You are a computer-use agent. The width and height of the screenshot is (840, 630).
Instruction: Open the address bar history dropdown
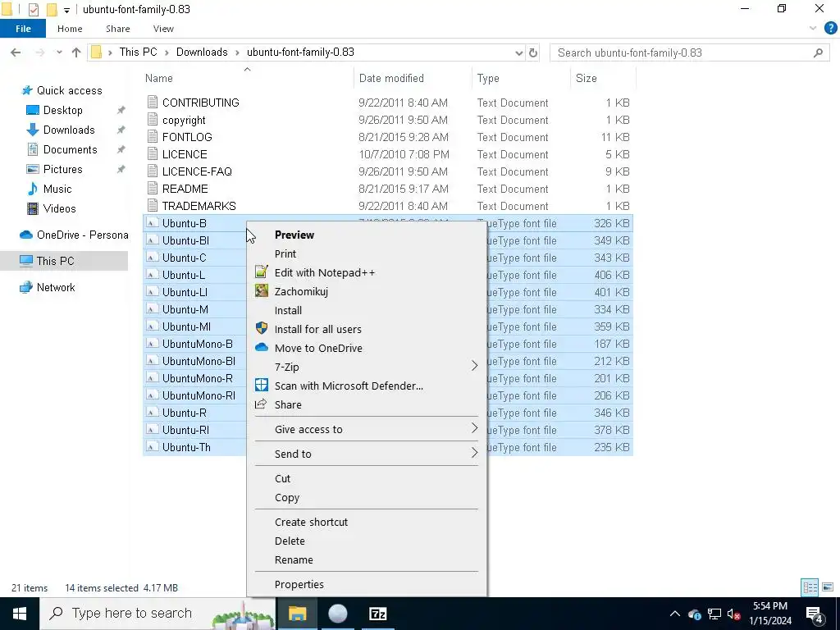(x=518, y=52)
